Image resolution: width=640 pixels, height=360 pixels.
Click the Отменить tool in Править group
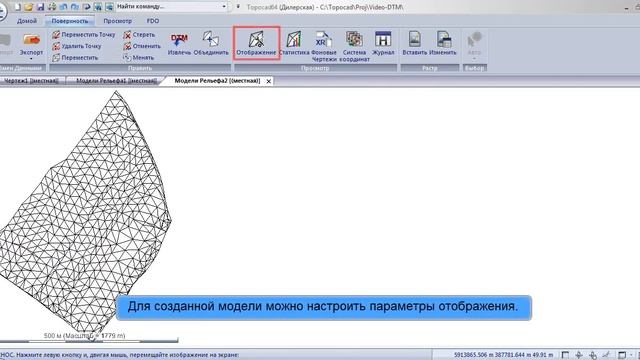[x=142, y=46]
